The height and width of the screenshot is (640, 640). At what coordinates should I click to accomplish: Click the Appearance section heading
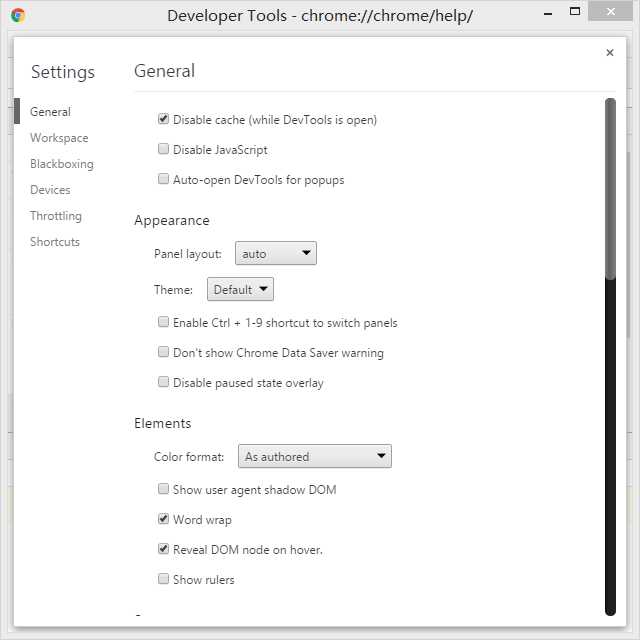click(172, 221)
